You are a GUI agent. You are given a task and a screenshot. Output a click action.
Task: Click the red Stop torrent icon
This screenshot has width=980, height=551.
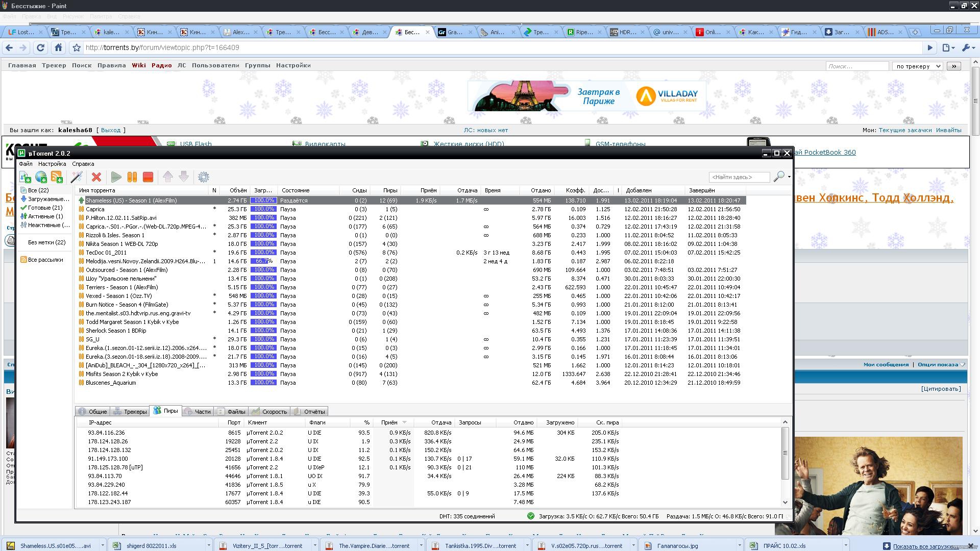pyautogui.click(x=148, y=177)
